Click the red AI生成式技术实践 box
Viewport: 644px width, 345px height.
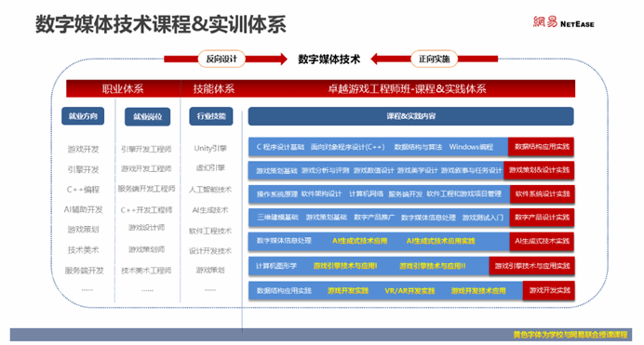click(x=542, y=241)
